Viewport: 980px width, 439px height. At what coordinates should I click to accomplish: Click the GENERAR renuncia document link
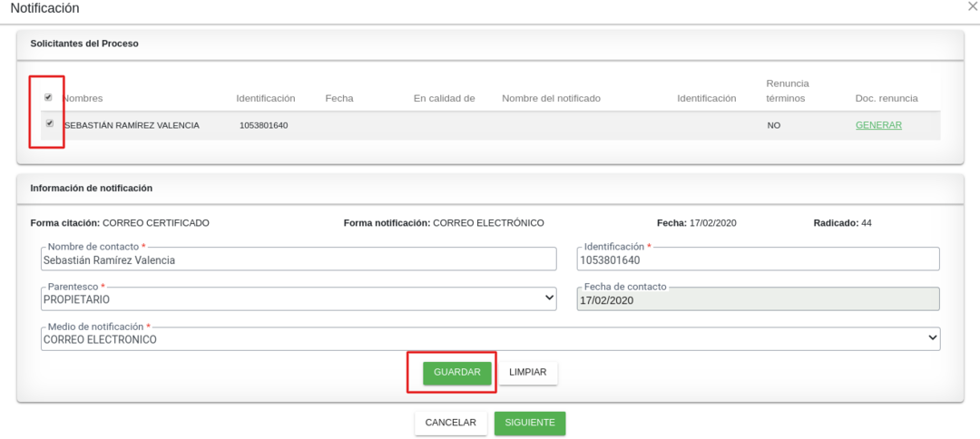click(x=877, y=125)
